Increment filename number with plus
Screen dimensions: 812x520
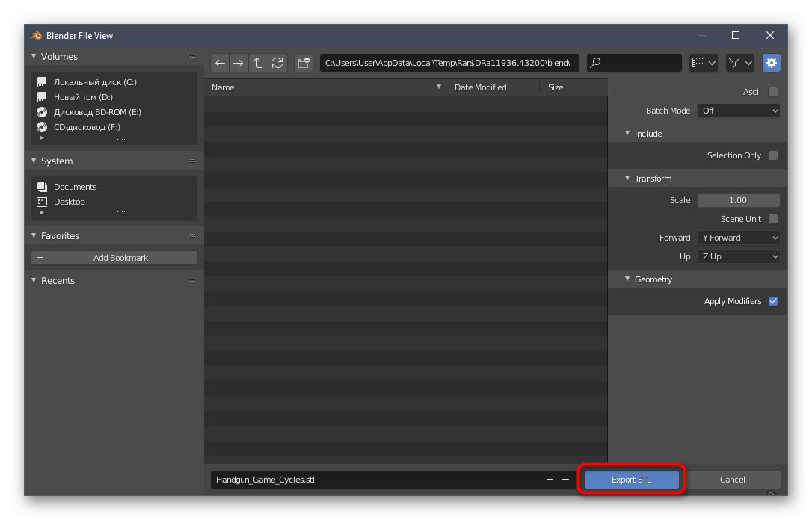pyautogui.click(x=550, y=480)
